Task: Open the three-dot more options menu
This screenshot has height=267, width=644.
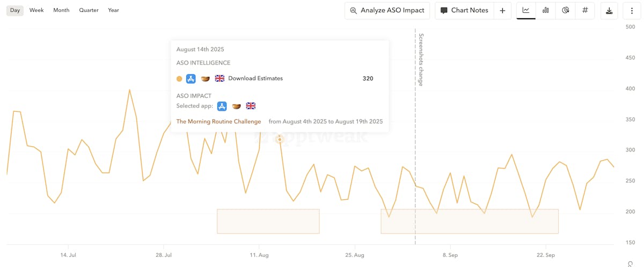Action: tap(632, 11)
